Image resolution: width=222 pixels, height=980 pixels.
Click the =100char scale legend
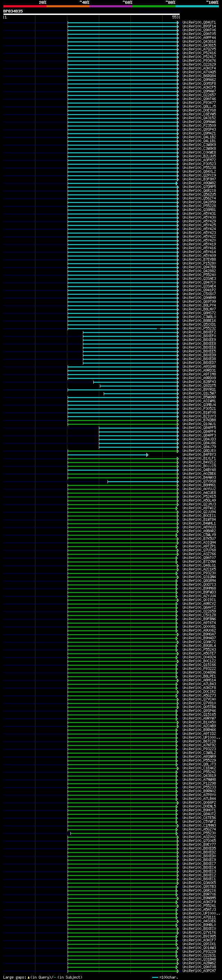[165, 977]
